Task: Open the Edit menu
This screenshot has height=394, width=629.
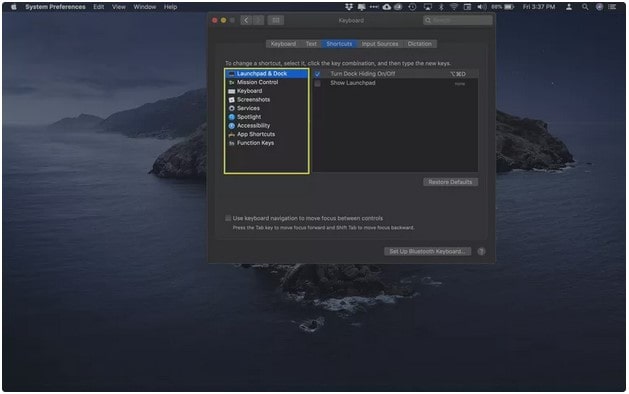Action: click(x=99, y=7)
